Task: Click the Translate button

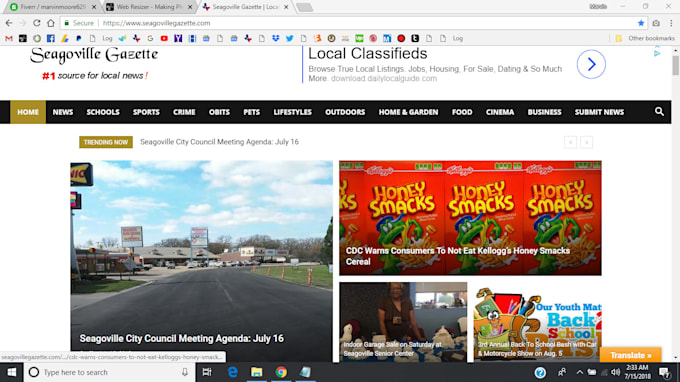Action: pos(631,355)
